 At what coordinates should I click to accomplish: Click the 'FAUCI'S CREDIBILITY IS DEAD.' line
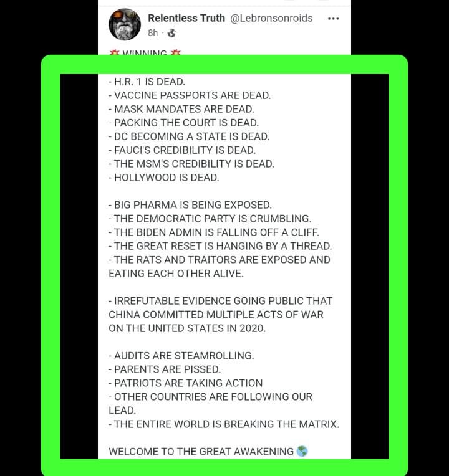click(x=182, y=150)
